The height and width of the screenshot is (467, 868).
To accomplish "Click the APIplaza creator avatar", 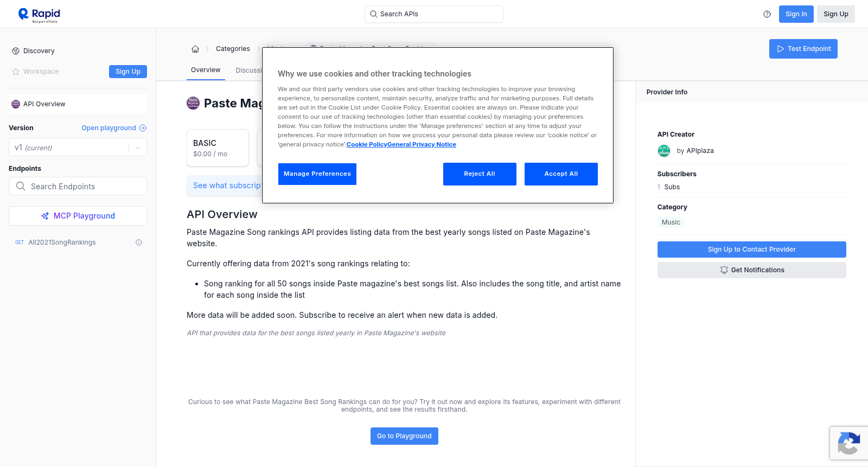I will (664, 151).
